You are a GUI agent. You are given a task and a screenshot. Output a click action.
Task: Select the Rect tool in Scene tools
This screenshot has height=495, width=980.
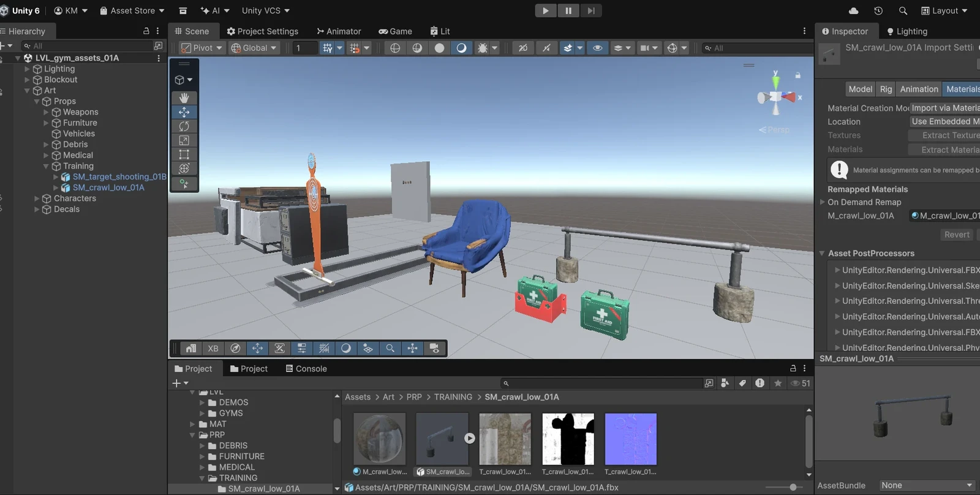(184, 154)
